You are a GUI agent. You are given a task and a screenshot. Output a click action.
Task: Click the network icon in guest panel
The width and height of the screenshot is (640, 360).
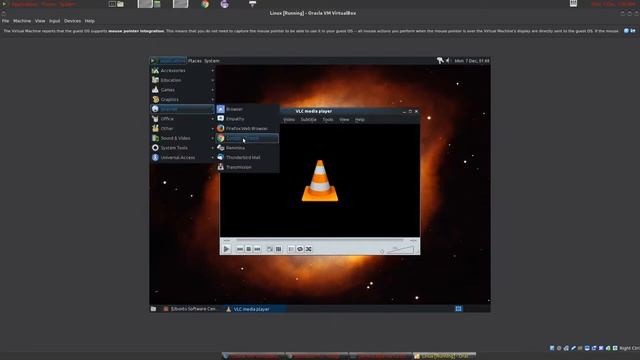coord(440,60)
